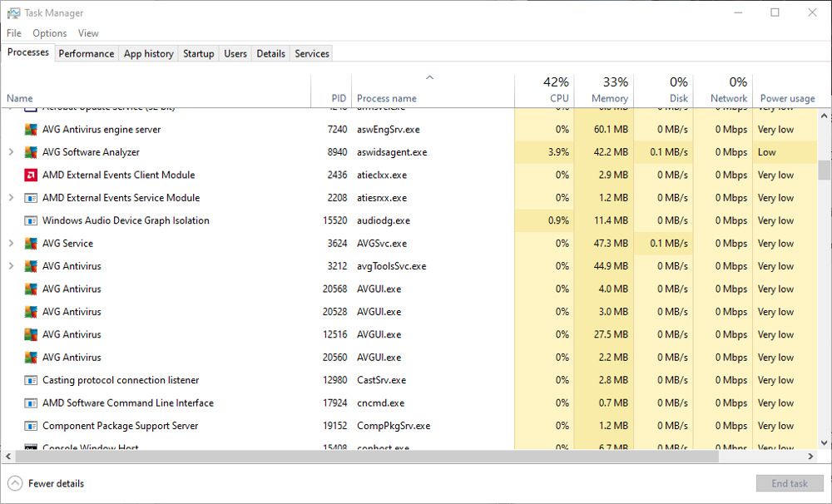
Task: Expand the AMD External Events Service Module group
Action: 11,198
